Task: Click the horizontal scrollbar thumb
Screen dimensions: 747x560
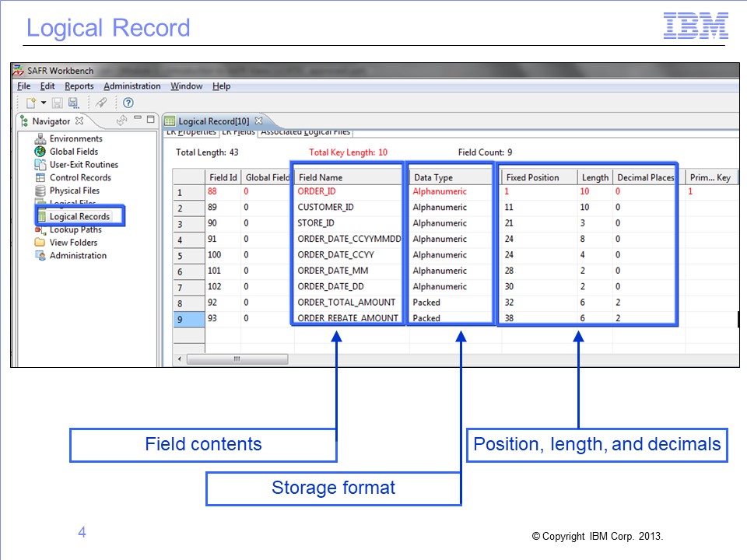Action: coord(237,359)
